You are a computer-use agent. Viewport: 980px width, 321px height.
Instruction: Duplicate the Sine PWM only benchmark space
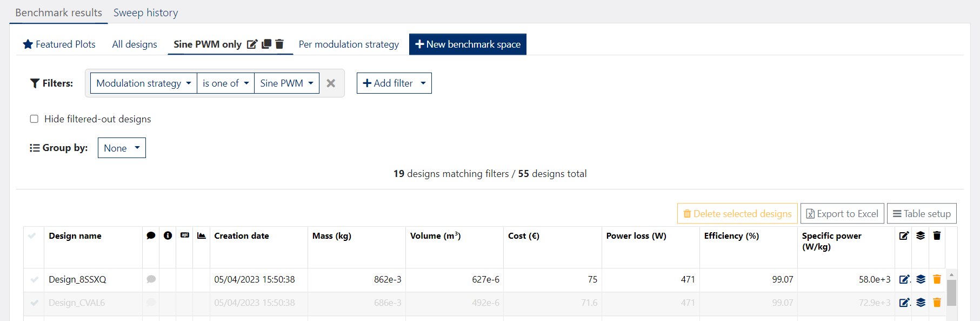(x=266, y=44)
